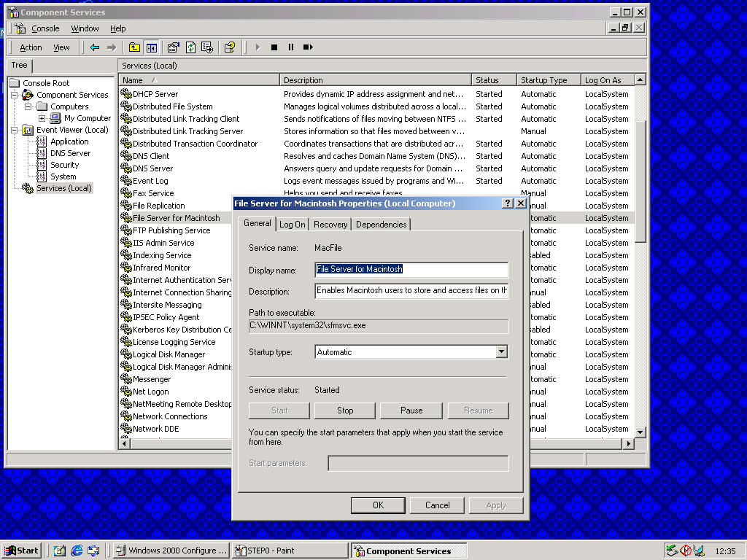Collapse the Computers tree node
The height and width of the screenshot is (560, 747).
click(x=28, y=106)
